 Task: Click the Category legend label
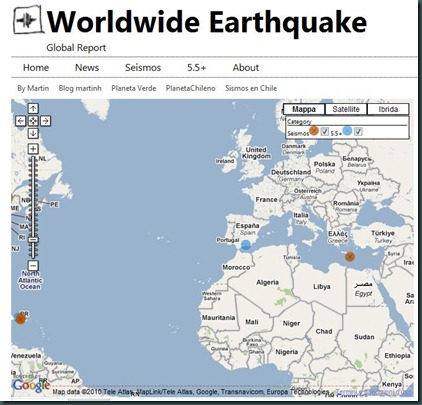pyautogui.click(x=299, y=122)
